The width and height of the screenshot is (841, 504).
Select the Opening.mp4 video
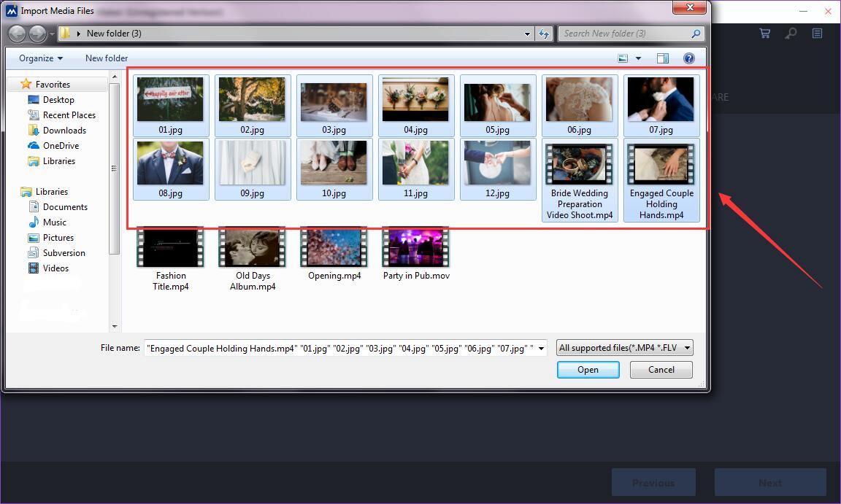pos(334,253)
